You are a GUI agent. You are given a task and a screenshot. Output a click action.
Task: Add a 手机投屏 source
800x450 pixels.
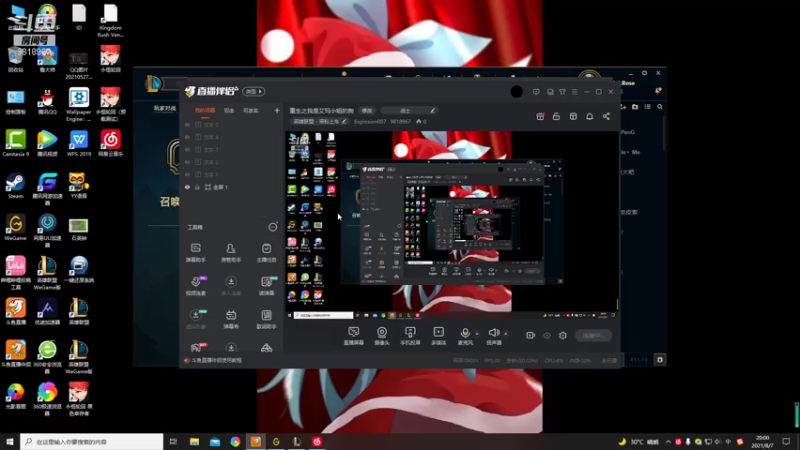point(410,336)
